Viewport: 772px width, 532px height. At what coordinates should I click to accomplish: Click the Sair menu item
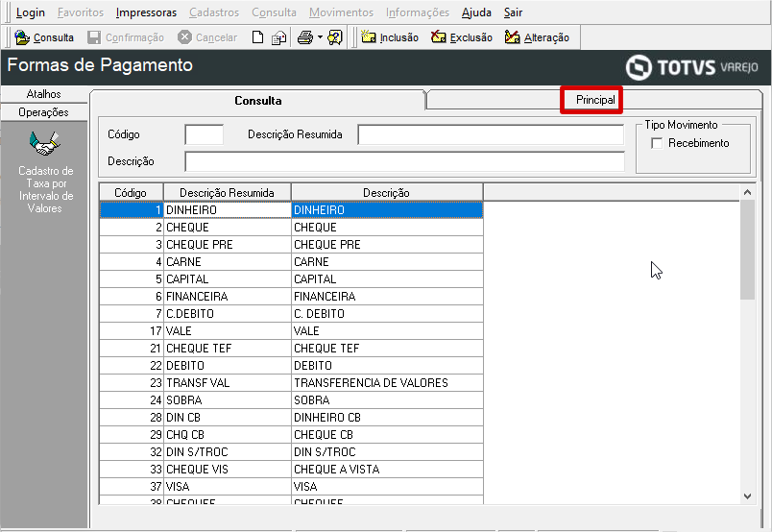(x=513, y=12)
